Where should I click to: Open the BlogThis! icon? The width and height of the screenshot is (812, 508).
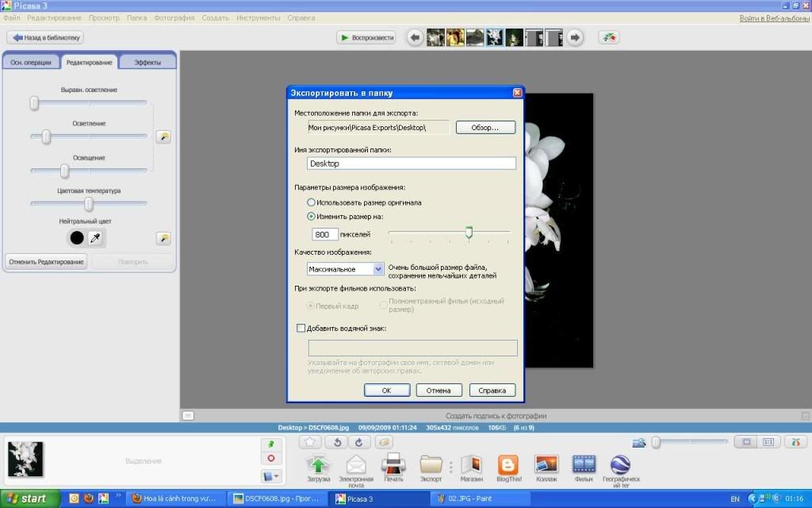[507, 464]
